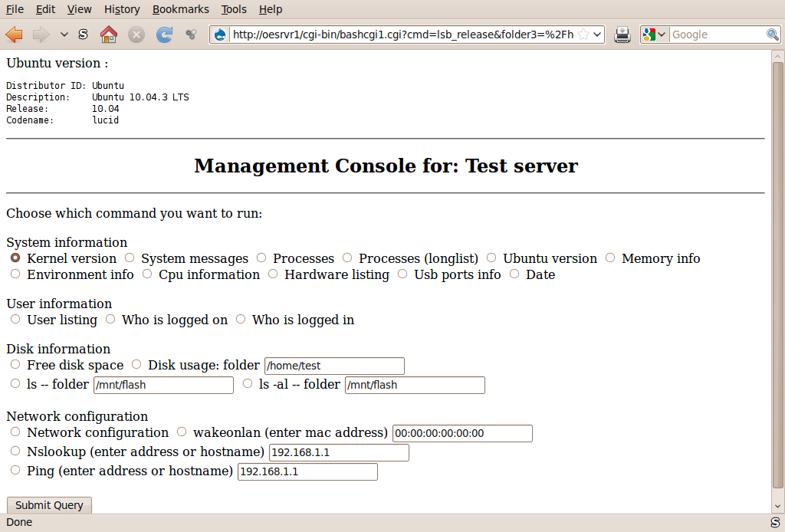785x532 pixels.
Task: Click the Ping address input field
Action: point(308,471)
